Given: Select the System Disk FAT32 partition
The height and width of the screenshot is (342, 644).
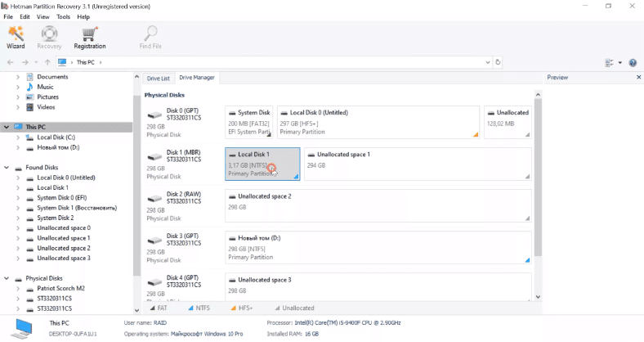Looking at the screenshot, I should [x=249, y=122].
